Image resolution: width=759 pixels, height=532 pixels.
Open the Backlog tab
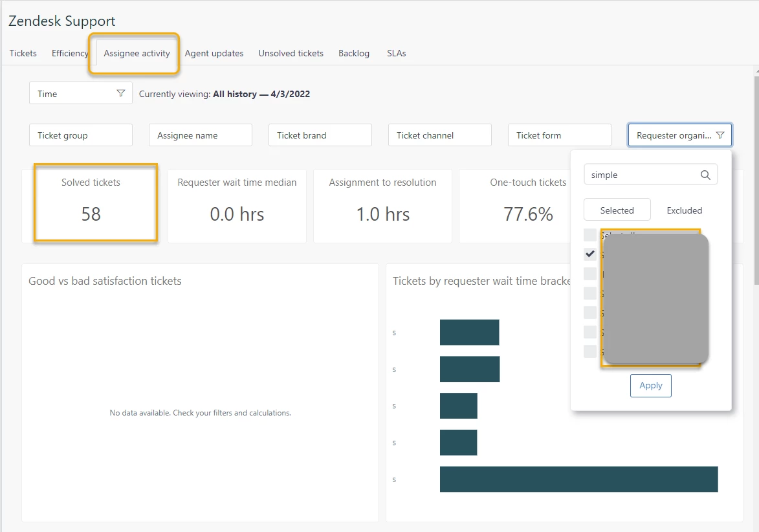(x=354, y=53)
